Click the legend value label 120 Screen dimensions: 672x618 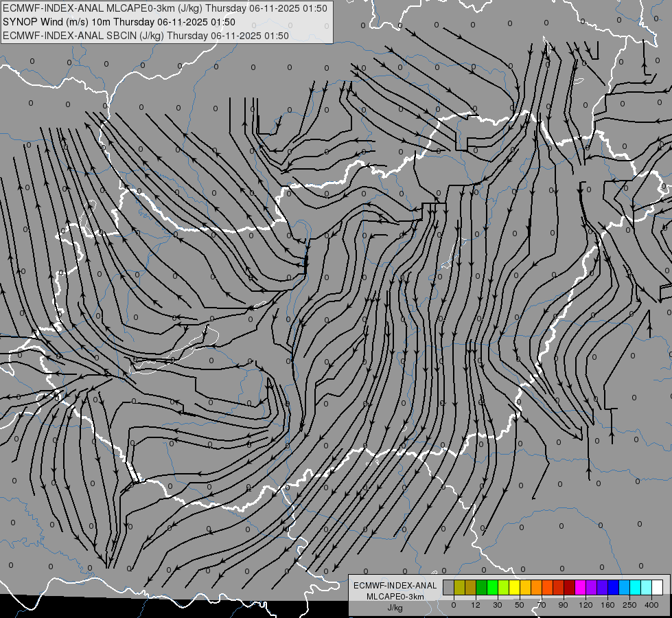click(586, 605)
